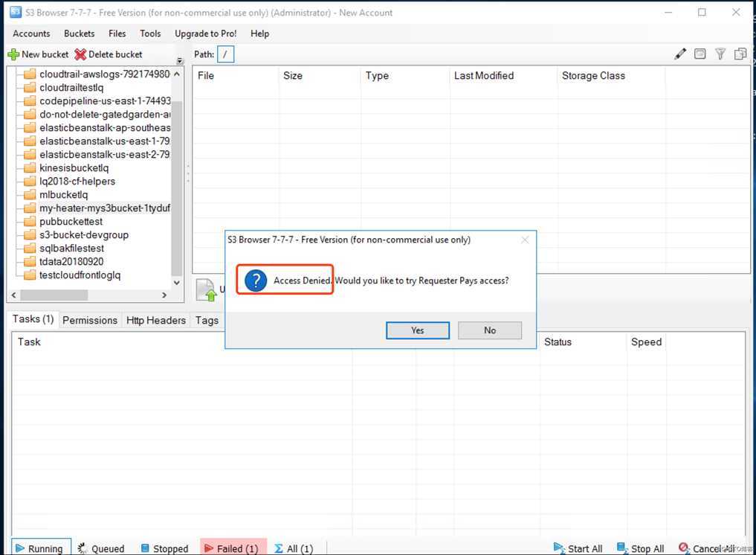Select the testcloudfrontloglq bucket

(80, 275)
